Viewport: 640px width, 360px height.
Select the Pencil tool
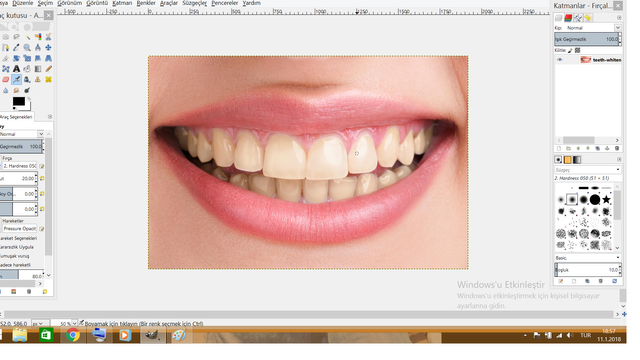[48, 69]
